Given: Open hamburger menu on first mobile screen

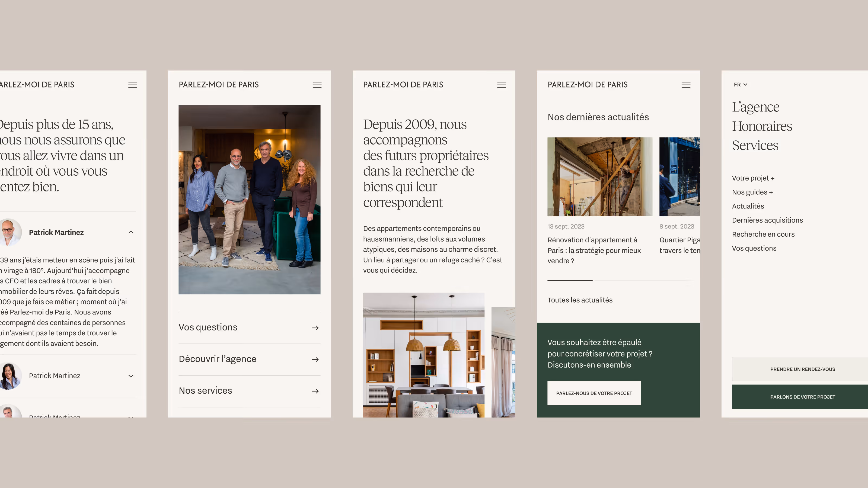Looking at the screenshot, I should click(132, 85).
